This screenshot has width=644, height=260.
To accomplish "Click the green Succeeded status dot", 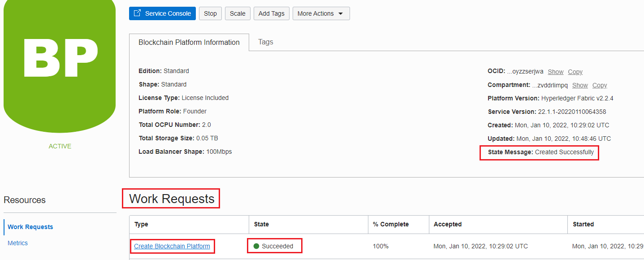I will pos(256,246).
